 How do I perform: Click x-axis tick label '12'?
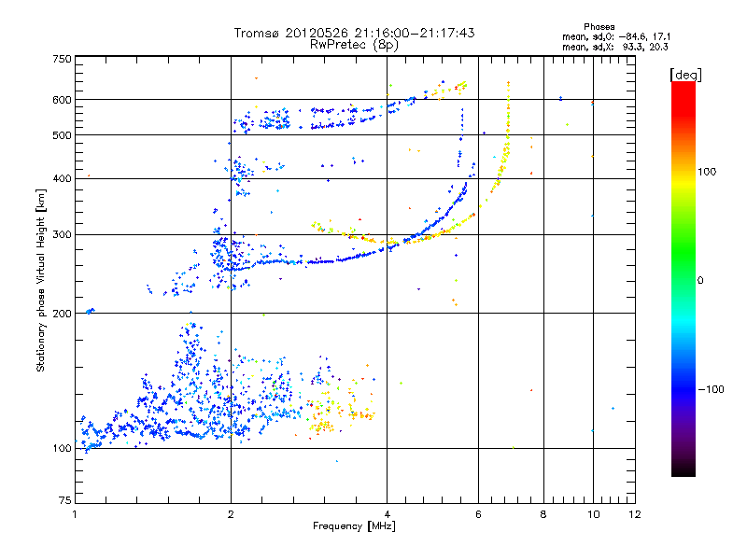(635, 514)
